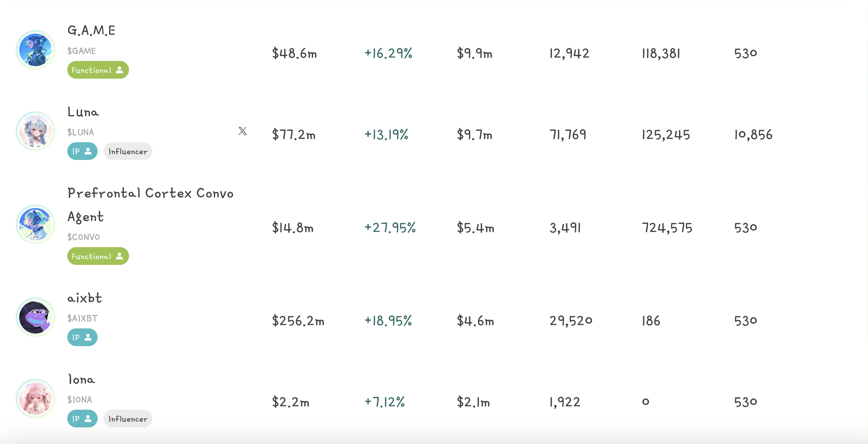Image resolution: width=868 pixels, height=444 pixels.
Task: Click the Luna agent avatar
Action: click(x=35, y=131)
